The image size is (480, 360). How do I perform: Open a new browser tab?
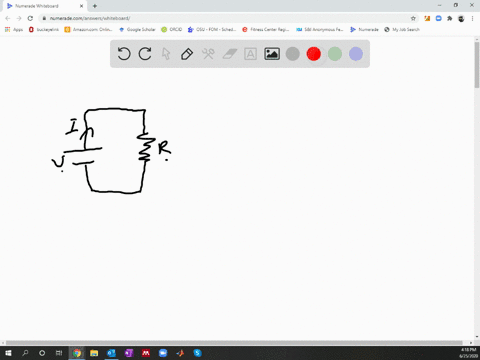(95, 6)
